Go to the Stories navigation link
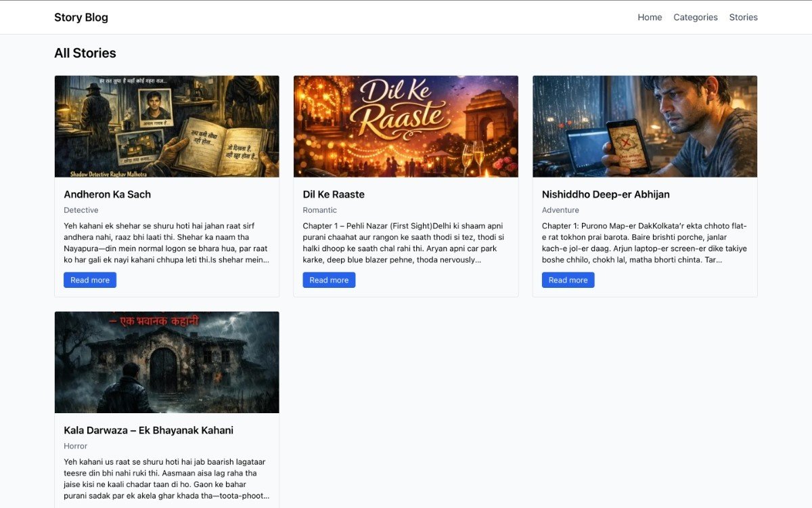 743,18
